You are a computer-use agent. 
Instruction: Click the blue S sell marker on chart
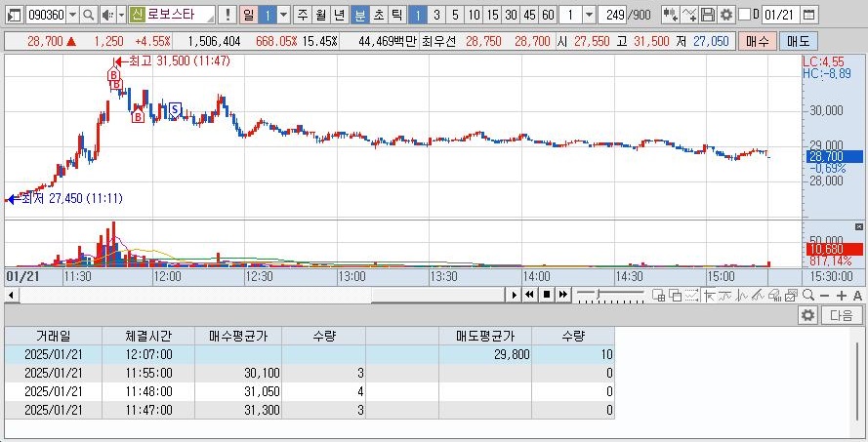pos(175,109)
